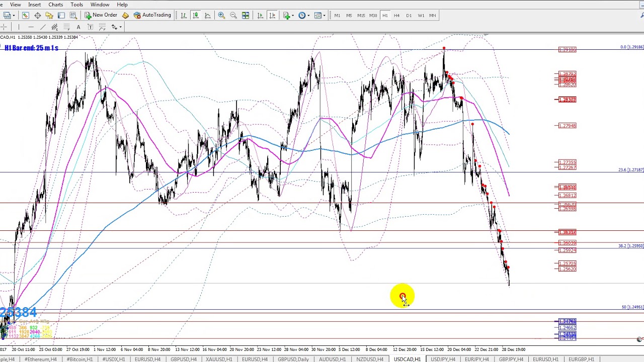Draw a horizontal line

(31, 27)
